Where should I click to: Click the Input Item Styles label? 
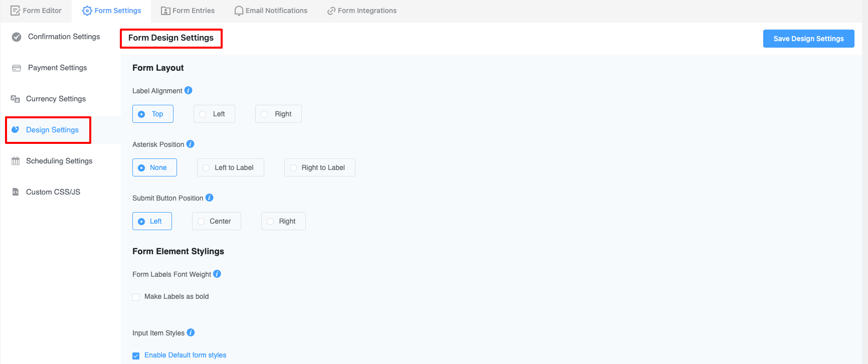pyautogui.click(x=158, y=333)
